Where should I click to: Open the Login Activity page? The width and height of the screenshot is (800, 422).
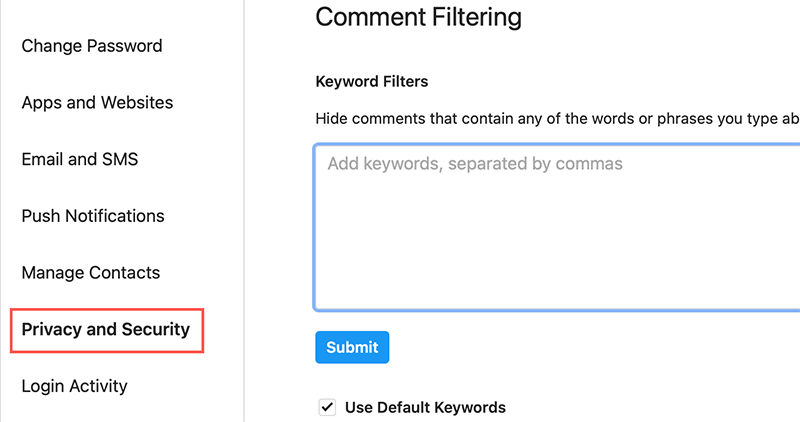(x=74, y=386)
